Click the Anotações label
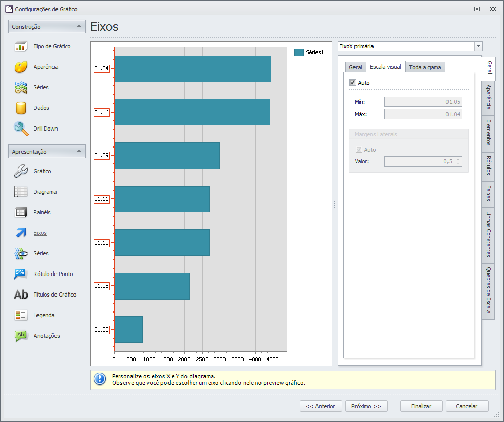 47,336
